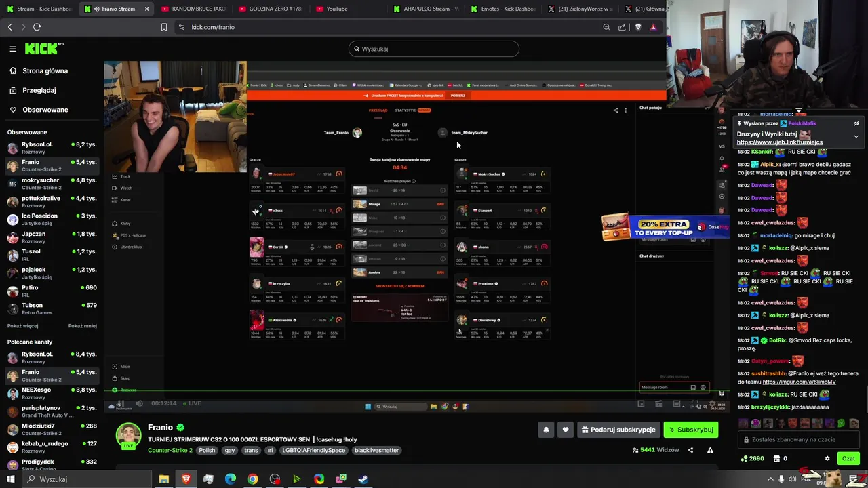This screenshot has height=488, width=868.
Task: Open parisplatynov recommended channel
Action: pos(52,411)
